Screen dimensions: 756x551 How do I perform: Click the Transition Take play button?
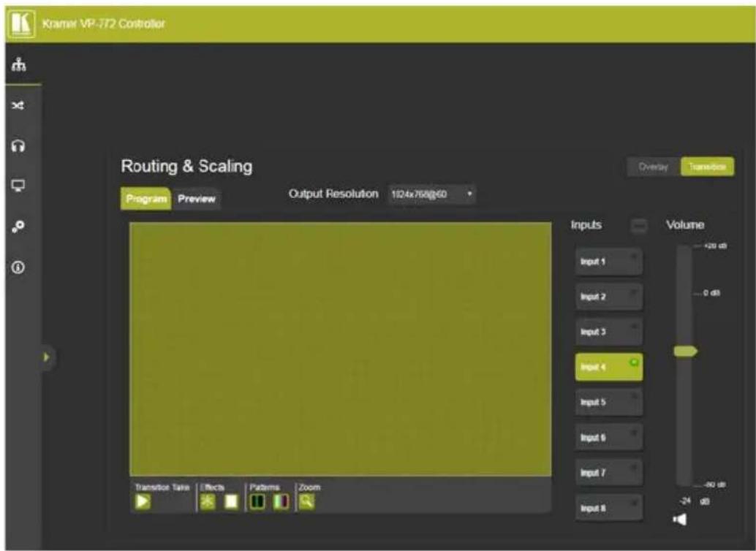click(x=143, y=501)
